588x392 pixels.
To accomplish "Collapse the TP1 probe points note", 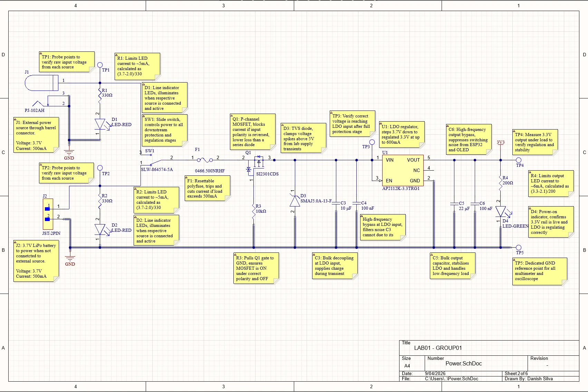I will 40,54.
